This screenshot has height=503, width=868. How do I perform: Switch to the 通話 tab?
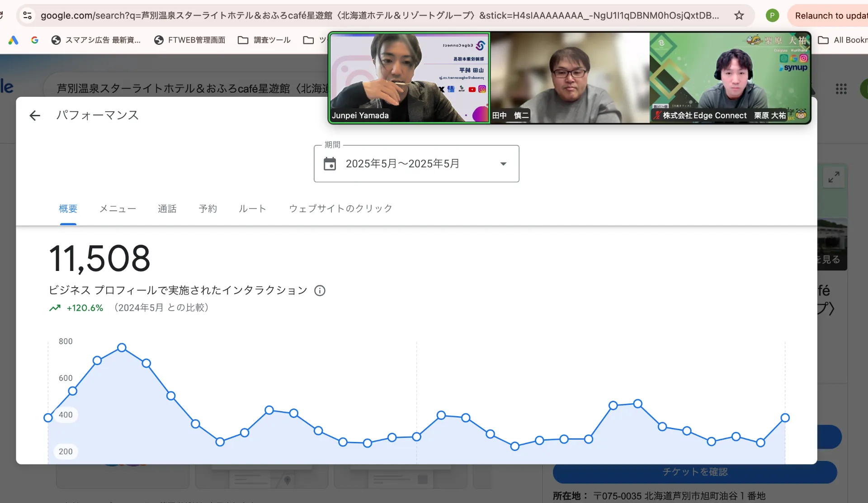pyautogui.click(x=167, y=209)
